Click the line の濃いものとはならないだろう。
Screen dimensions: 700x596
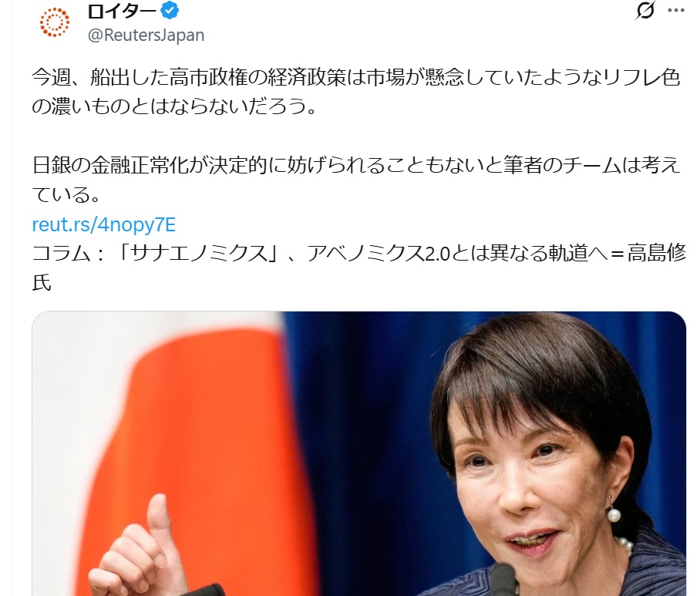coord(174,106)
